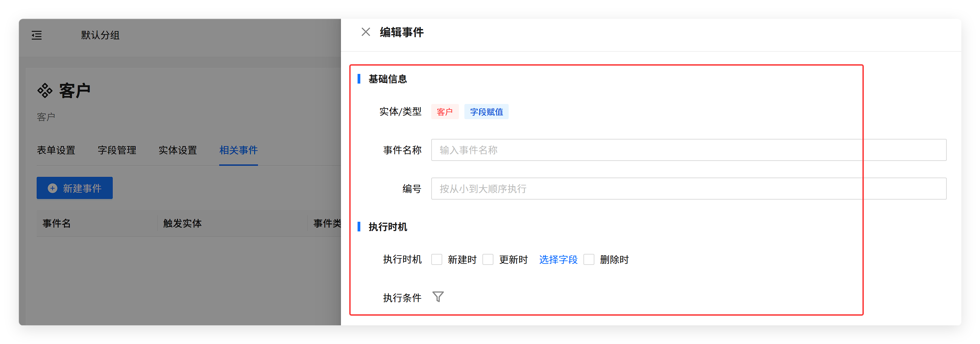Click the blue 字段赋值 type tag
Screen dimensions: 980x344
coord(486,112)
